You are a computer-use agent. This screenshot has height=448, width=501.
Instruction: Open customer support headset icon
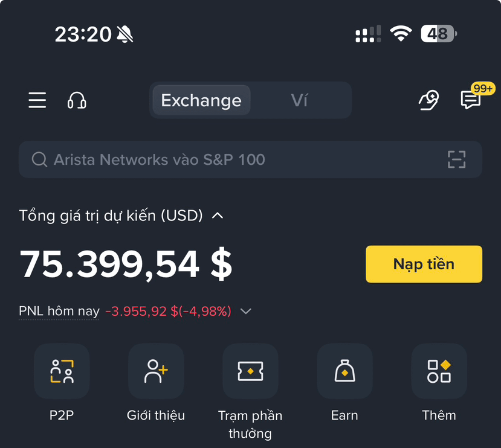pyautogui.click(x=77, y=100)
